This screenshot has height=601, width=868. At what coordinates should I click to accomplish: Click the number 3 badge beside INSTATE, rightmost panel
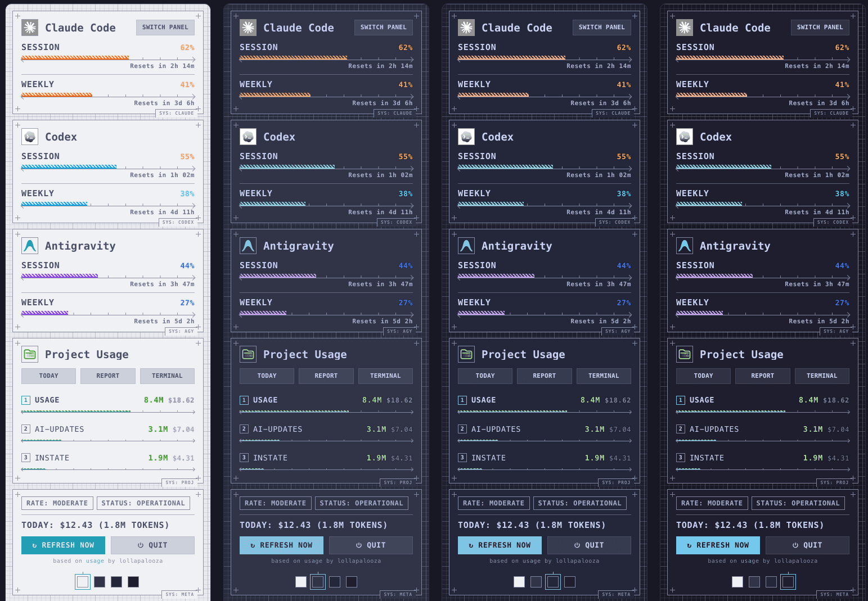tap(680, 458)
